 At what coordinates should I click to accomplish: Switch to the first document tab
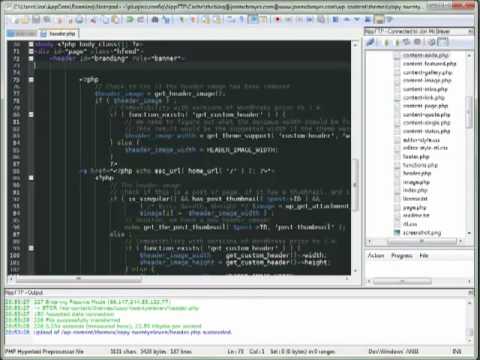[22, 34]
